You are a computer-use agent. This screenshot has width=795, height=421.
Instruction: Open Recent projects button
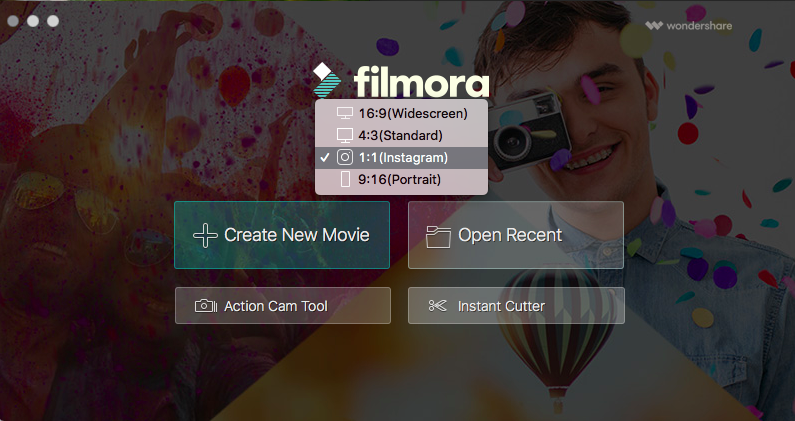pos(516,235)
